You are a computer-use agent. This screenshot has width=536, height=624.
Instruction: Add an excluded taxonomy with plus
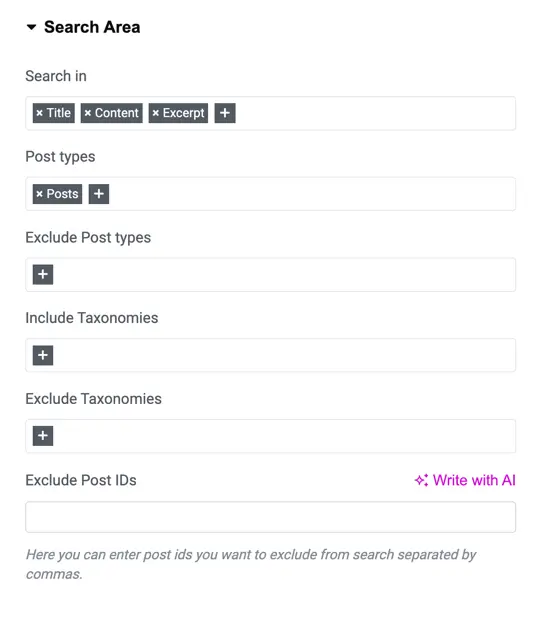pyautogui.click(x=43, y=436)
